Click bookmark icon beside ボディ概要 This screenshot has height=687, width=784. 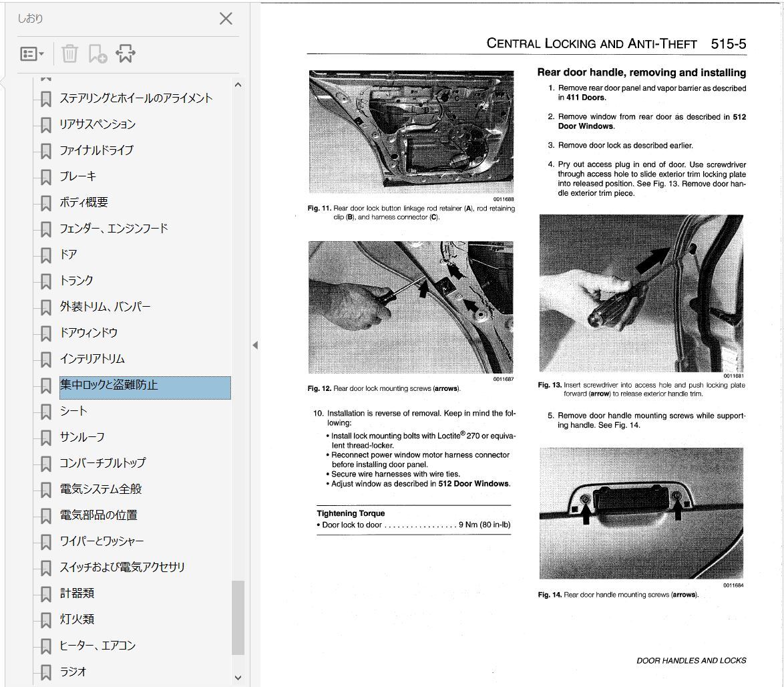point(45,203)
